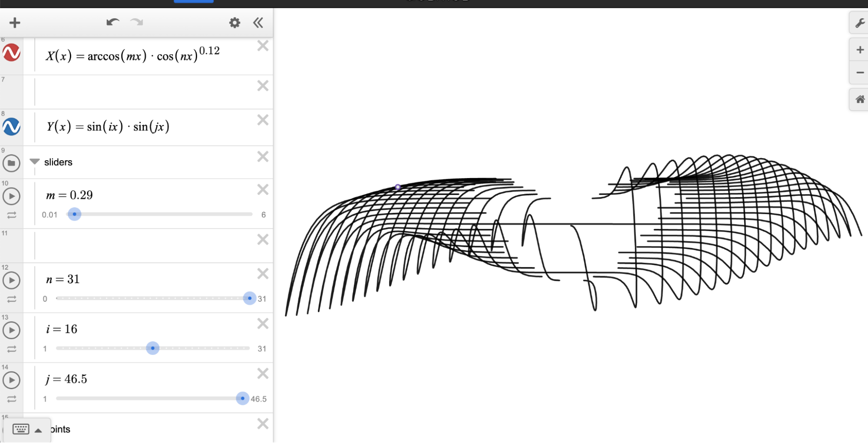Collapse the sliders folder triangle
This screenshot has height=443, width=868.
(35, 162)
